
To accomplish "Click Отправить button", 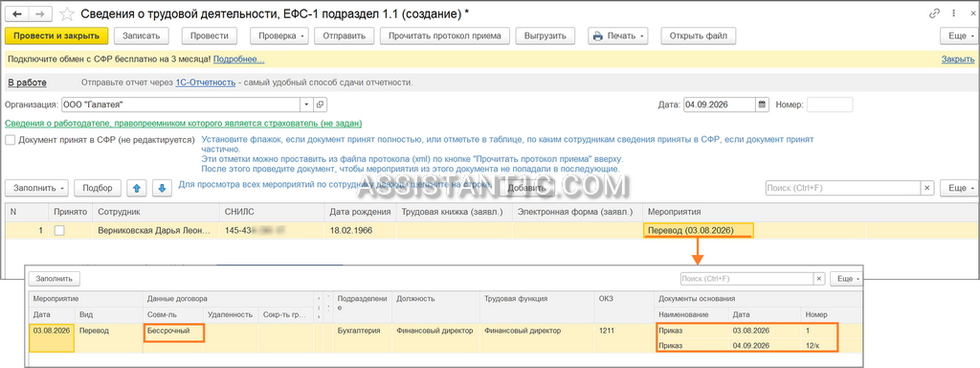I will tap(344, 35).
